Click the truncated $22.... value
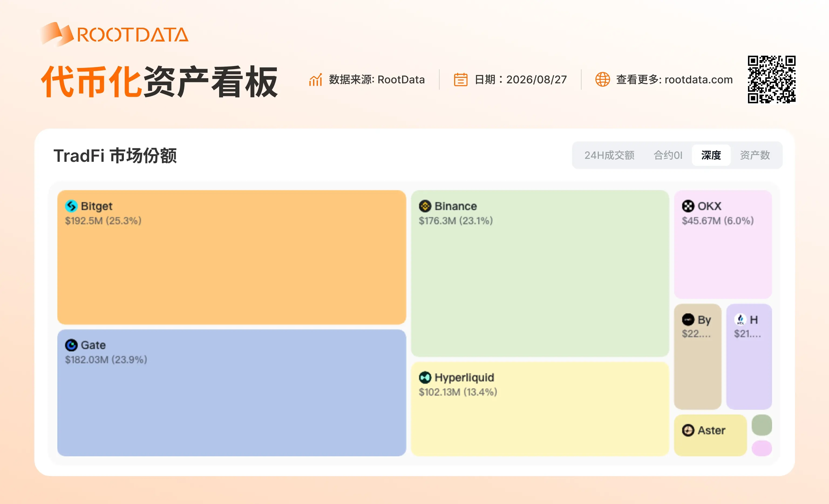The width and height of the screenshot is (829, 504). (x=696, y=334)
